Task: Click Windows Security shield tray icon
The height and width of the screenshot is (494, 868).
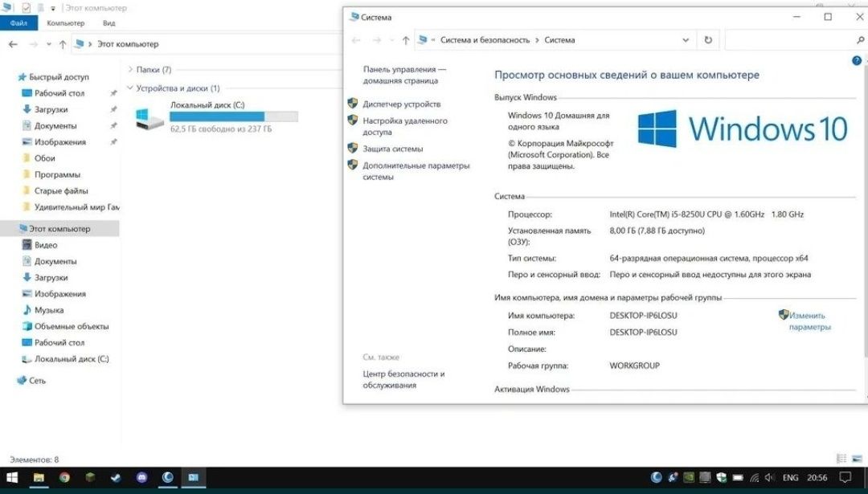Action: [x=721, y=477]
